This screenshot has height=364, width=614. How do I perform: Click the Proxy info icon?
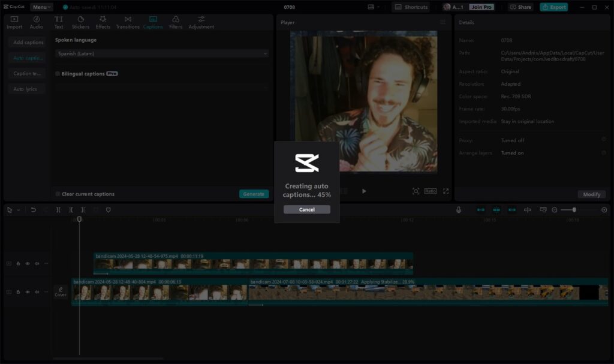603,140
